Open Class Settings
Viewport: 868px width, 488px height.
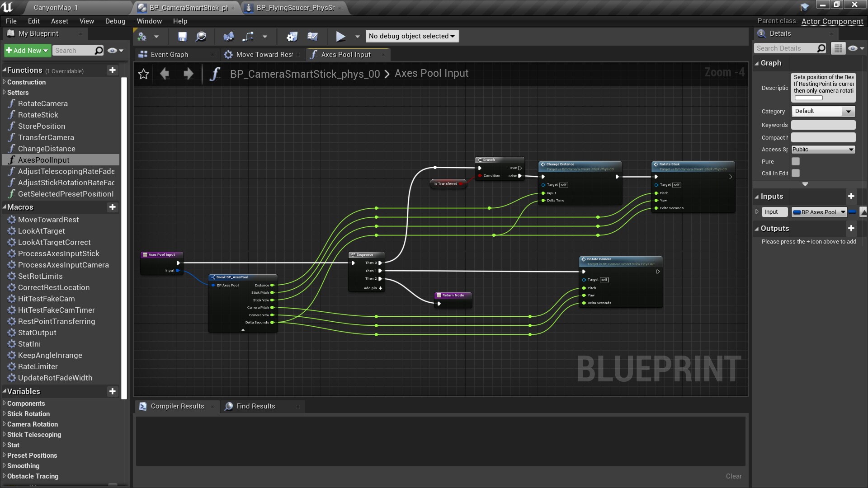[x=292, y=37]
